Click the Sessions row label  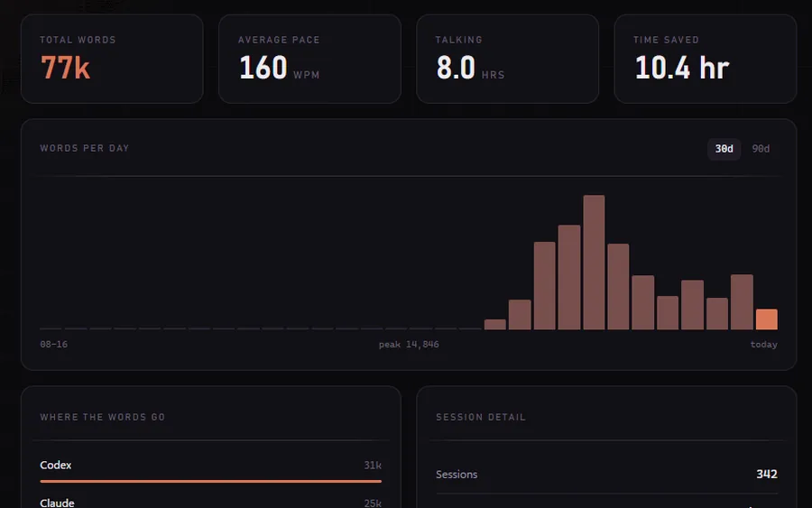click(x=457, y=475)
